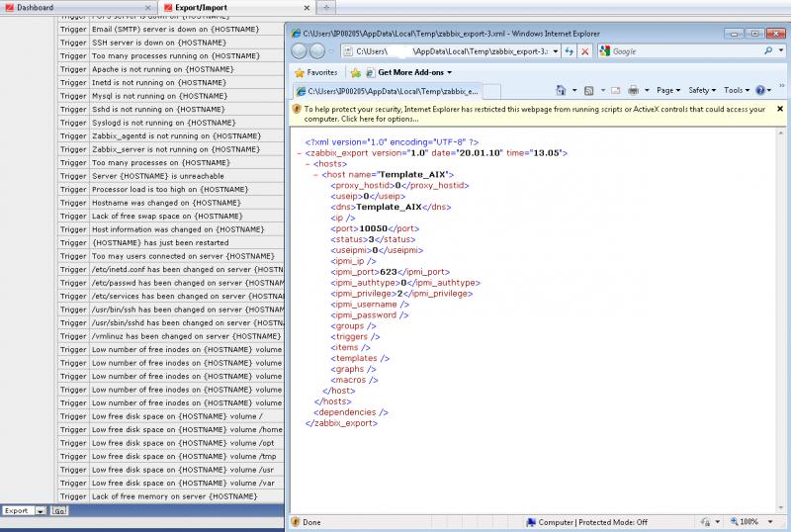Open the address bar history dropdown

[x=555, y=50]
